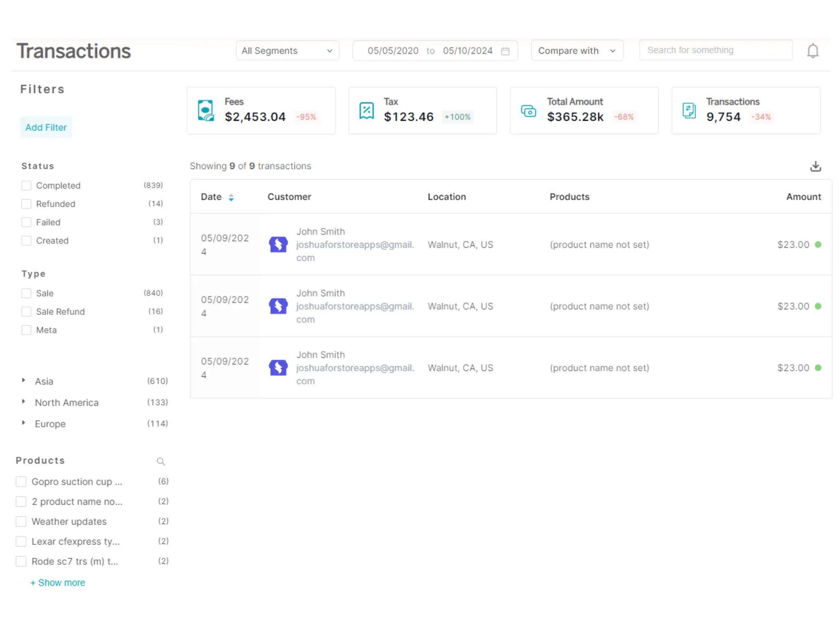Expand the North America region
Image resolution: width=840 pixels, height=622 pixels.
(23, 402)
